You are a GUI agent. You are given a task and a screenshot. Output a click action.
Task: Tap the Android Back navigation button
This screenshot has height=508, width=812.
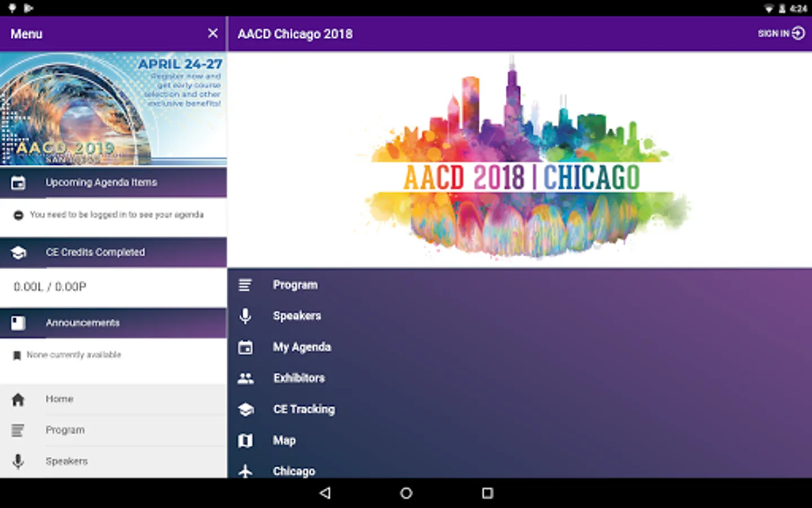pyautogui.click(x=325, y=493)
